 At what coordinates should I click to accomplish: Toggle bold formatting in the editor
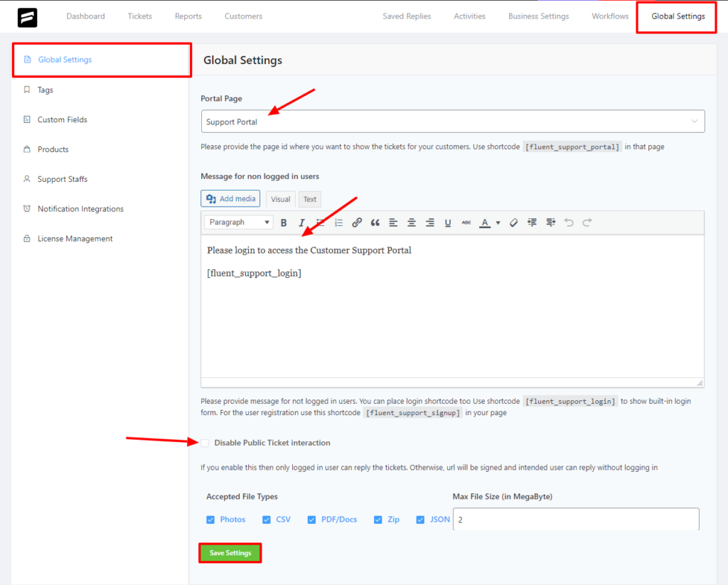click(x=284, y=222)
